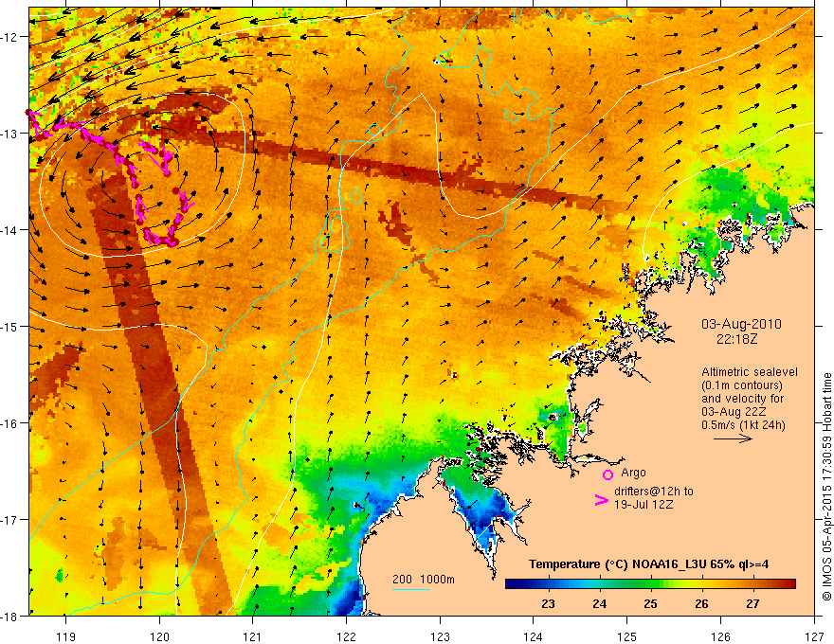This screenshot has height=644, width=834.
Task: Click latitude axis label '-17'
Action: [9, 519]
